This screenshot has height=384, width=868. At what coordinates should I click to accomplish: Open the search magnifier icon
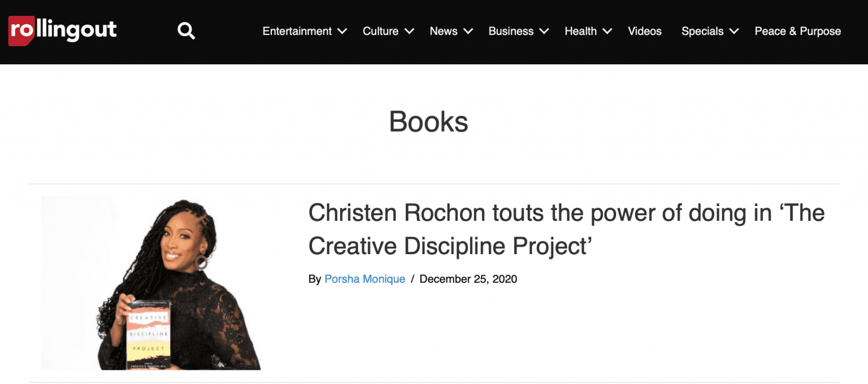[186, 31]
